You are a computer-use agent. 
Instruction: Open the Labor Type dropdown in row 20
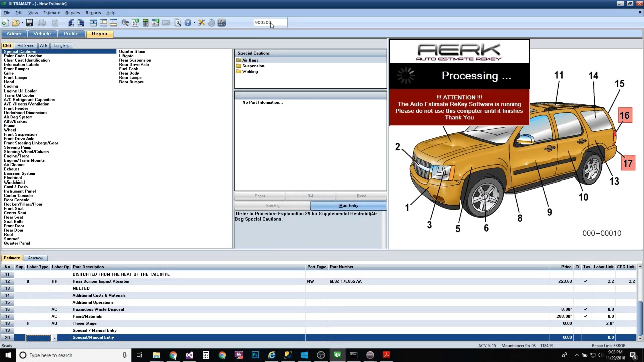coord(54,338)
